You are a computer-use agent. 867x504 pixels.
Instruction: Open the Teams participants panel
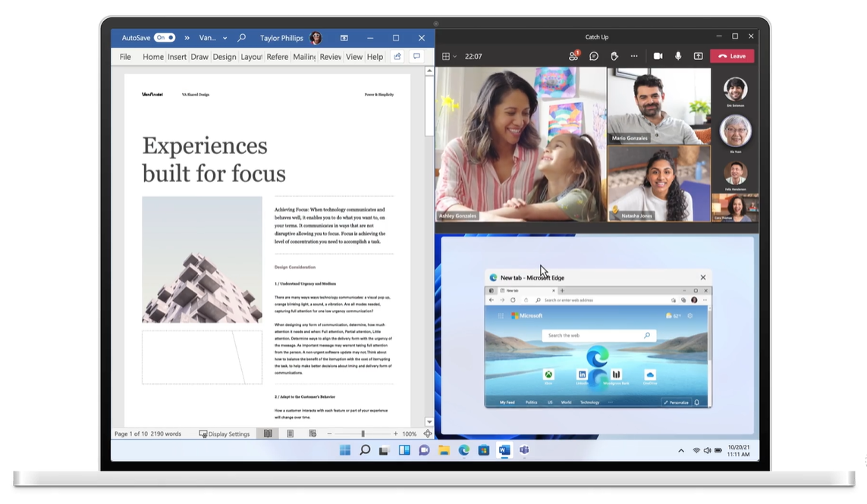tap(573, 56)
